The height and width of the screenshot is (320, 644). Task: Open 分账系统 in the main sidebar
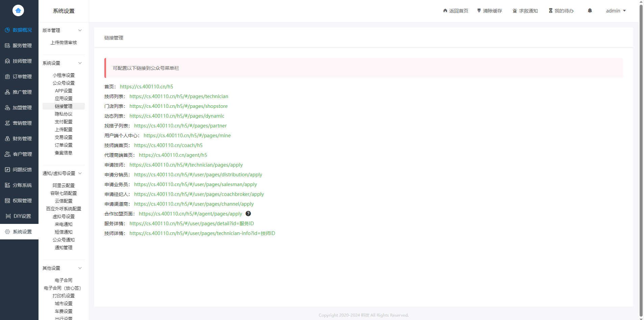pyautogui.click(x=19, y=185)
